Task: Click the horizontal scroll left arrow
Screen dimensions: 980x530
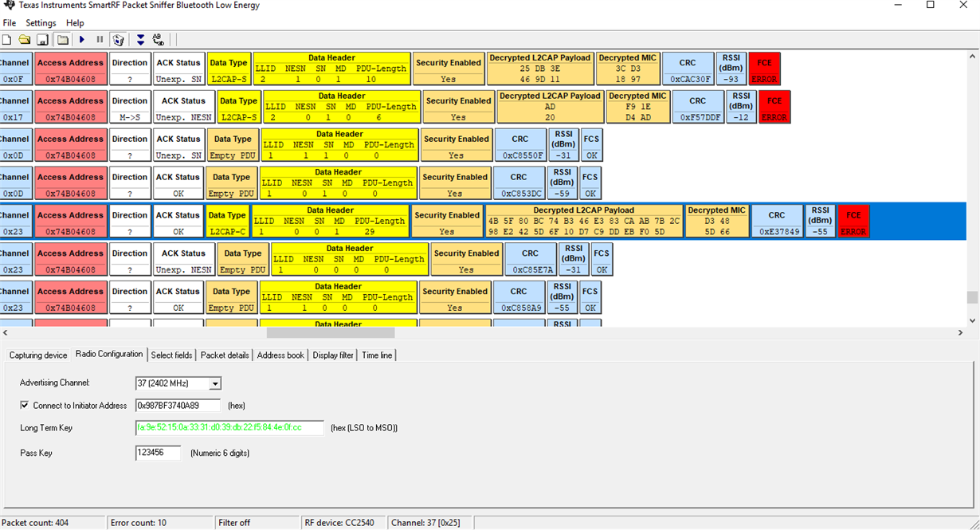Action: point(6,333)
